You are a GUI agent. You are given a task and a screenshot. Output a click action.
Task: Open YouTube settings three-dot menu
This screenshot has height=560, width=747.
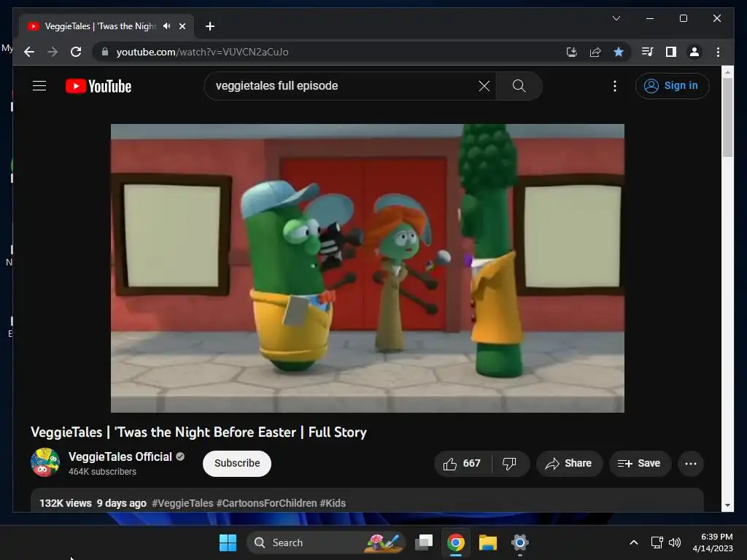point(614,86)
